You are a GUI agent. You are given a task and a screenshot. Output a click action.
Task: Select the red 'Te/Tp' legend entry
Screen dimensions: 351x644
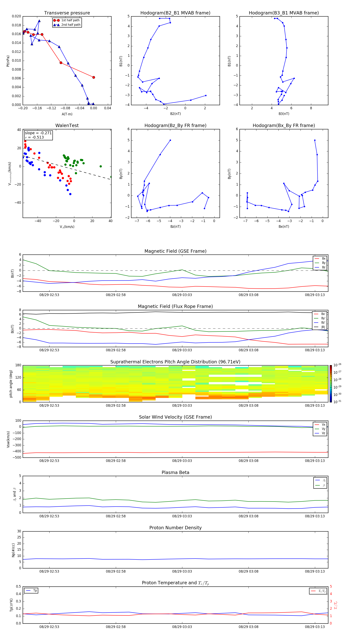pyautogui.click(x=318, y=591)
